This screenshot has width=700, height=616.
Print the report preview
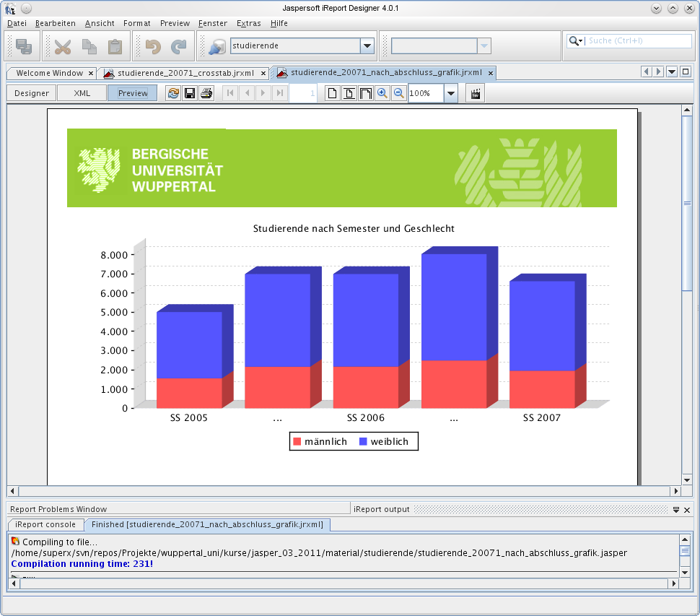point(206,93)
